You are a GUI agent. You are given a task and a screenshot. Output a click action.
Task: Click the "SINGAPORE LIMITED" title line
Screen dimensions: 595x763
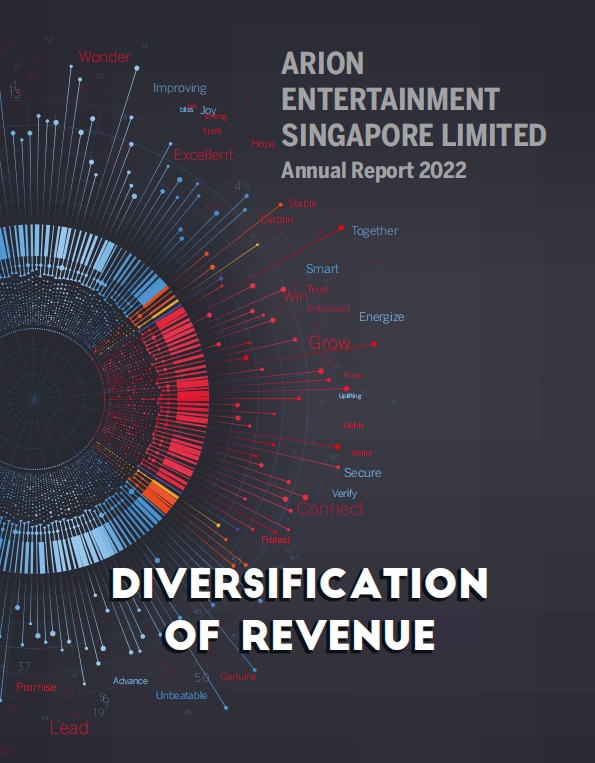click(x=414, y=135)
